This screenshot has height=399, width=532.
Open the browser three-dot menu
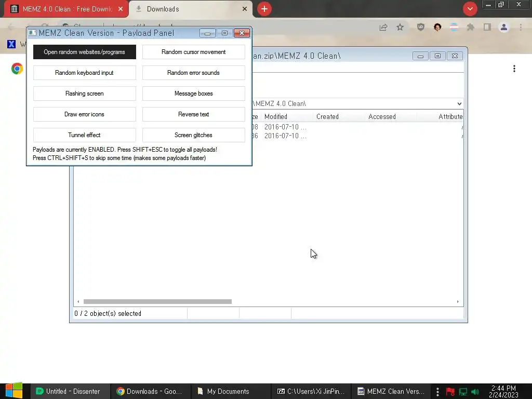pos(521,27)
